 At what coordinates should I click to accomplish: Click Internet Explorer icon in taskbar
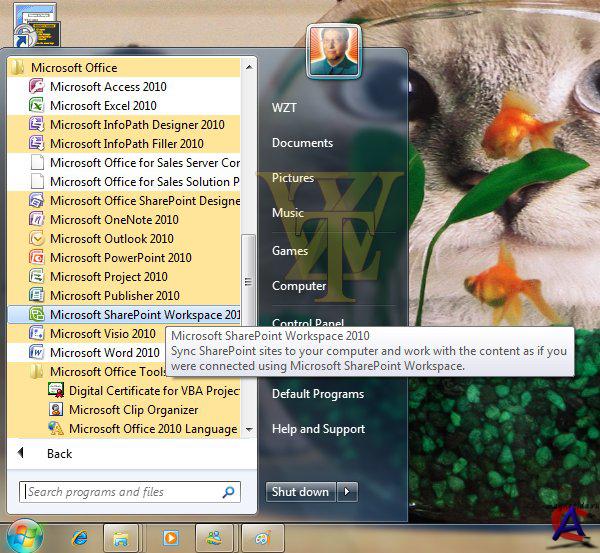point(80,538)
